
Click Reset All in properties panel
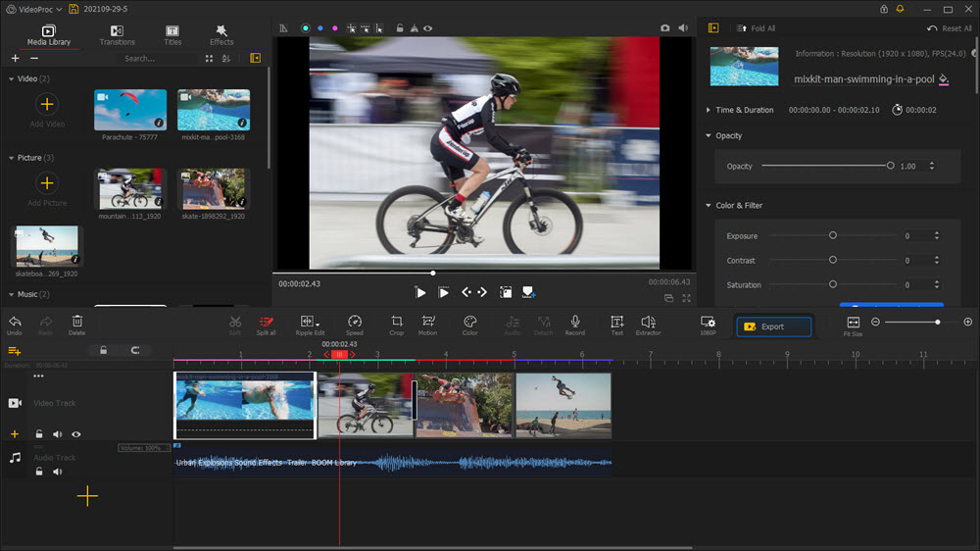pyautogui.click(x=950, y=28)
